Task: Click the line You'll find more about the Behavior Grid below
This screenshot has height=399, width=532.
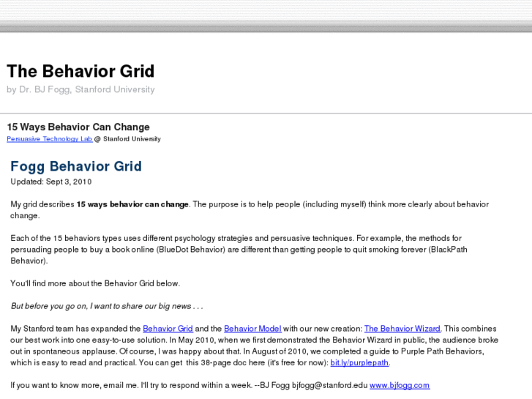Action: coord(95,283)
